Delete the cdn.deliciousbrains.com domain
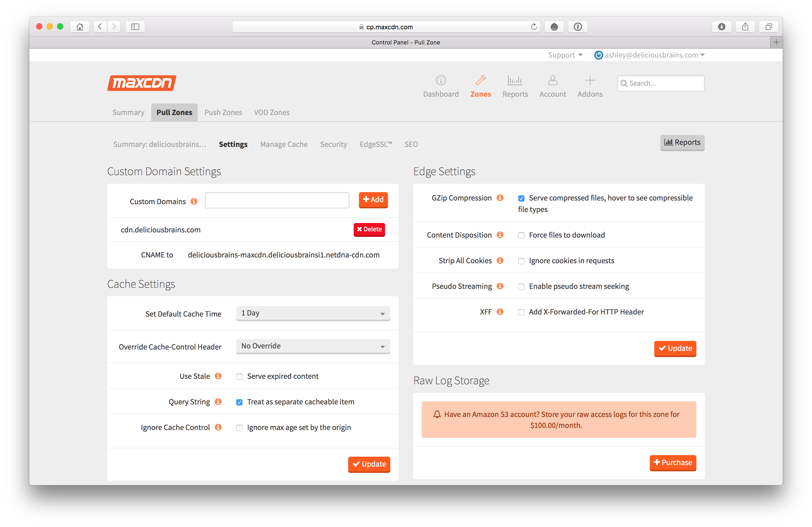Image resolution: width=812 pixels, height=527 pixels. pos(369,230)
